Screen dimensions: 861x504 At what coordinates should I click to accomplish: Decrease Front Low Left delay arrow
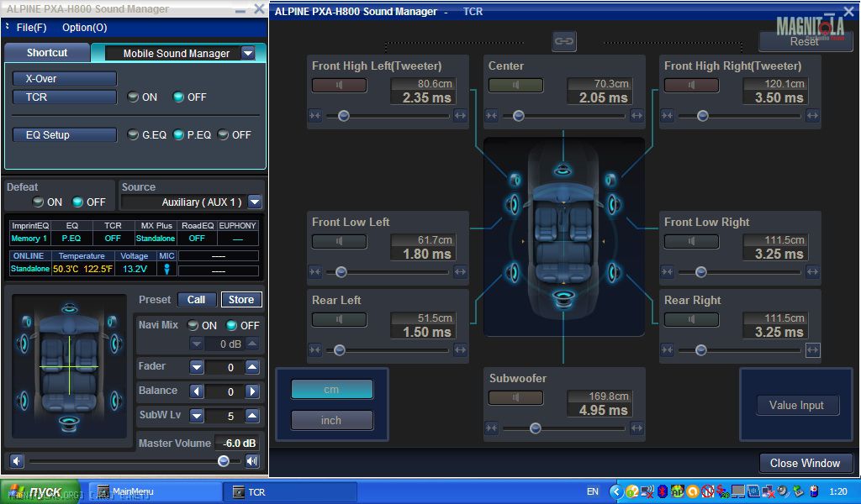315,272
